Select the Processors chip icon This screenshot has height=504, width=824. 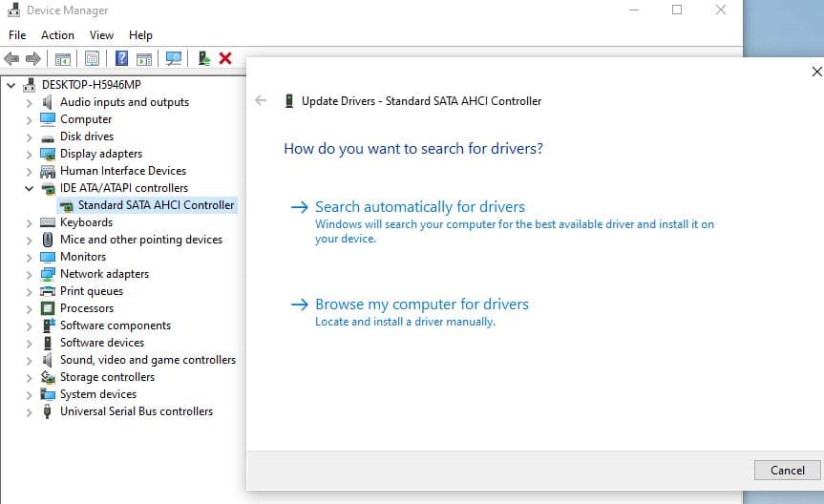pos(48,308)
